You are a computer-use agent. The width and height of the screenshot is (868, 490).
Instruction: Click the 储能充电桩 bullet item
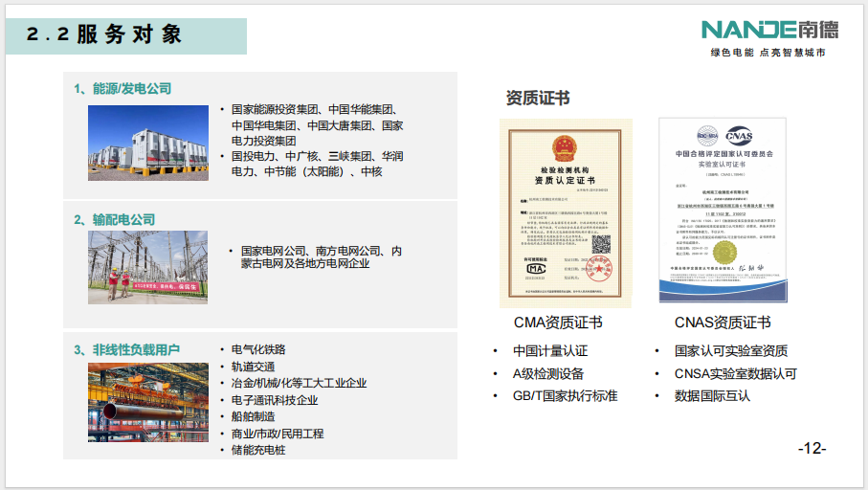click(258, 450)
